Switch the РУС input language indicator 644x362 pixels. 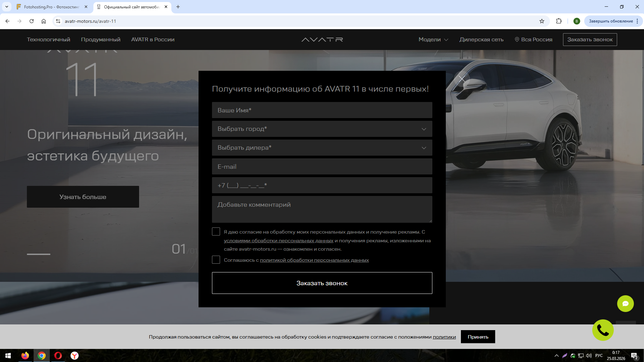pyautogui.click(x=599, y=356)
